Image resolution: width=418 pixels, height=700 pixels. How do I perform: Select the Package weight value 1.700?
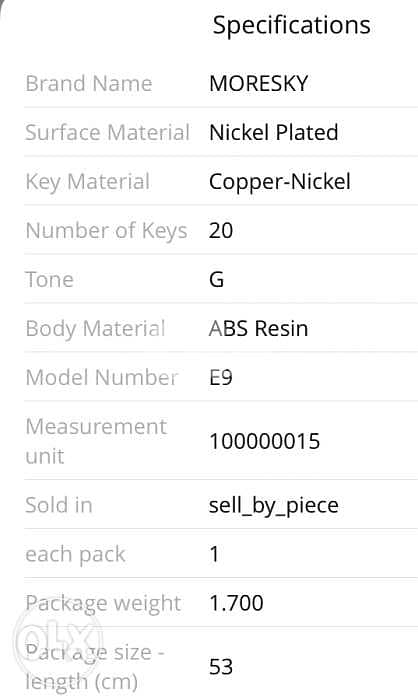point(236,603)
